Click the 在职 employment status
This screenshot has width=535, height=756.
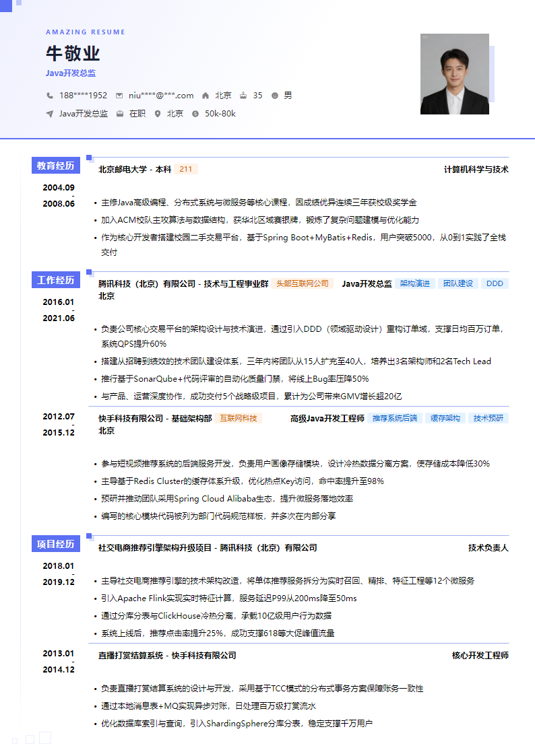click(137, 114)
